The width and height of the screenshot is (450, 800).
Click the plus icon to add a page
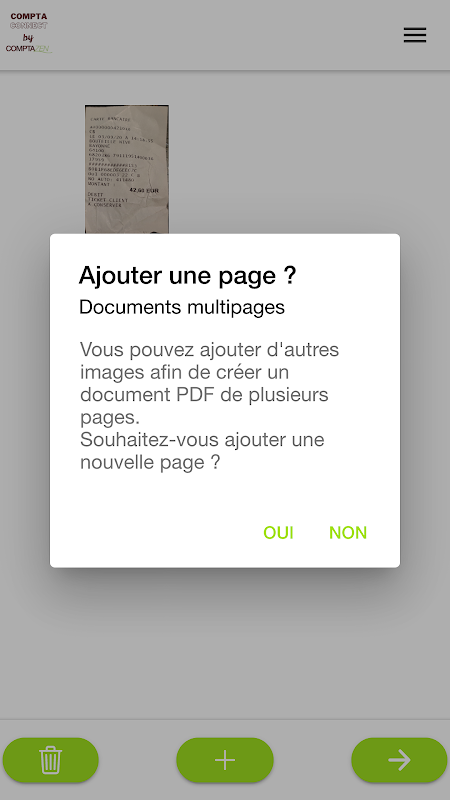click(x=225, y=760)
